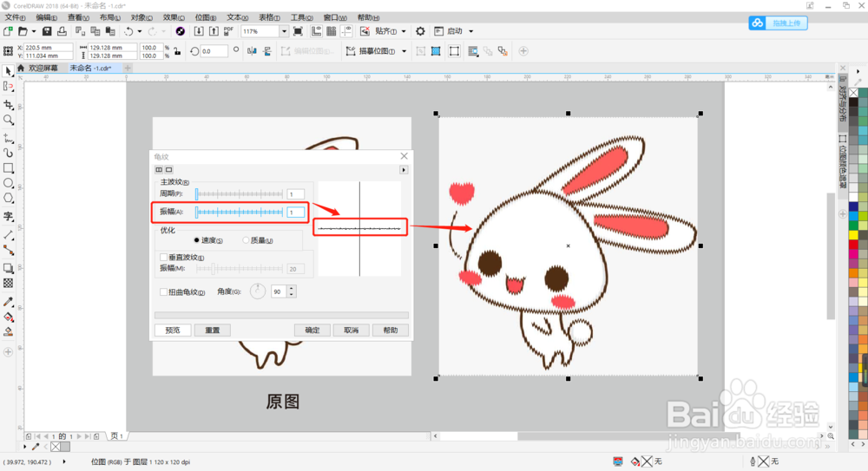Open the Open-file dropdown arrow
Viewport: 868px width, 471px height.
pos(34,31)
